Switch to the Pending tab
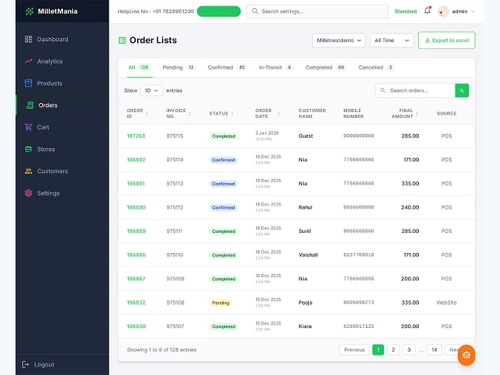The height and width of the screenshot is (375, 500). pos(178,68)
